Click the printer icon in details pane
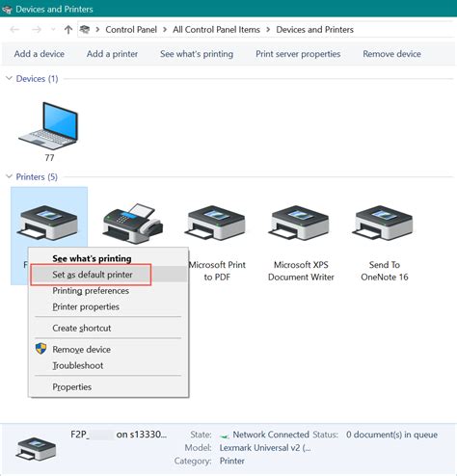 tap(36, 449)
